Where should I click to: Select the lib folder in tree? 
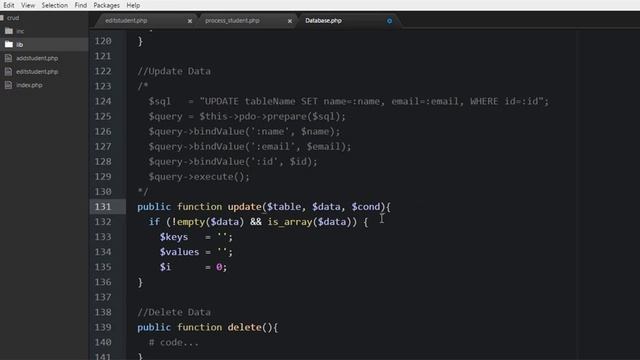[x=20, y=44]
